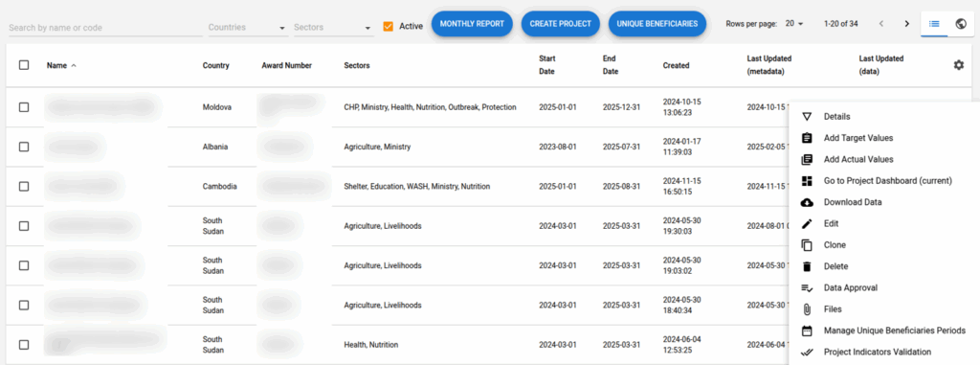Image resolution: width=980 pixels, height=365 pixels.
Task: Click the Project Dashboard icon
Action: point(806,181)
